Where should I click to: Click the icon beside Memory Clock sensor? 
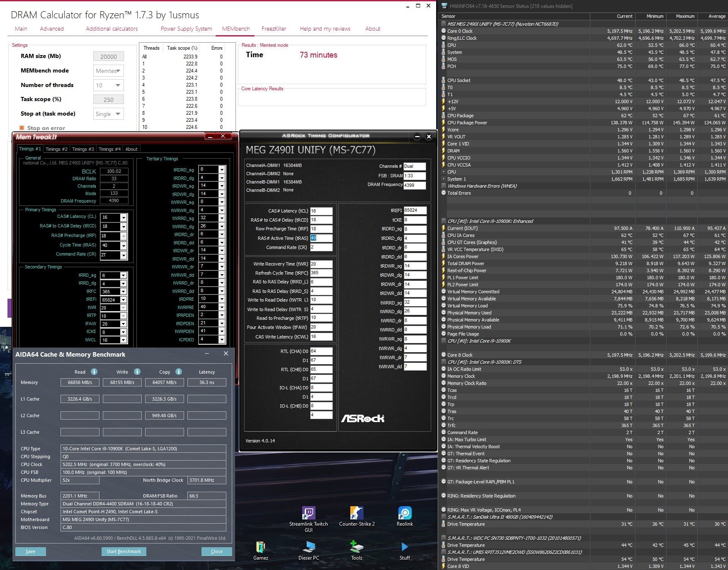(x=443, y=376)
